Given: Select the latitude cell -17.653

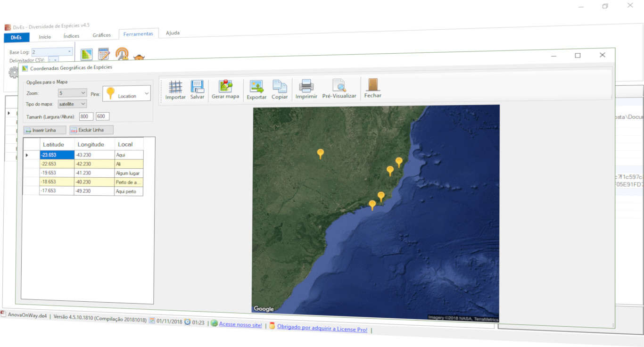Looking at the screenshot, I should click(57, 191).
